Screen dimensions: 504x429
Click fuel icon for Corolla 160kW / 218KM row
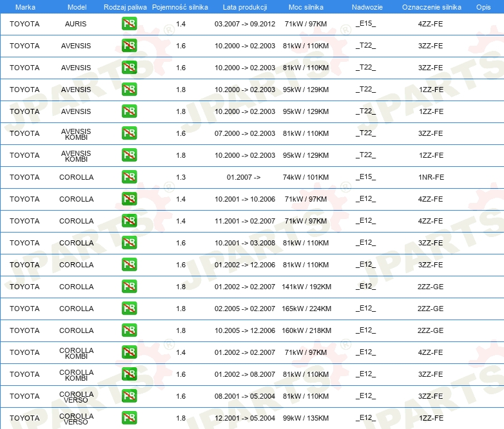129,330
